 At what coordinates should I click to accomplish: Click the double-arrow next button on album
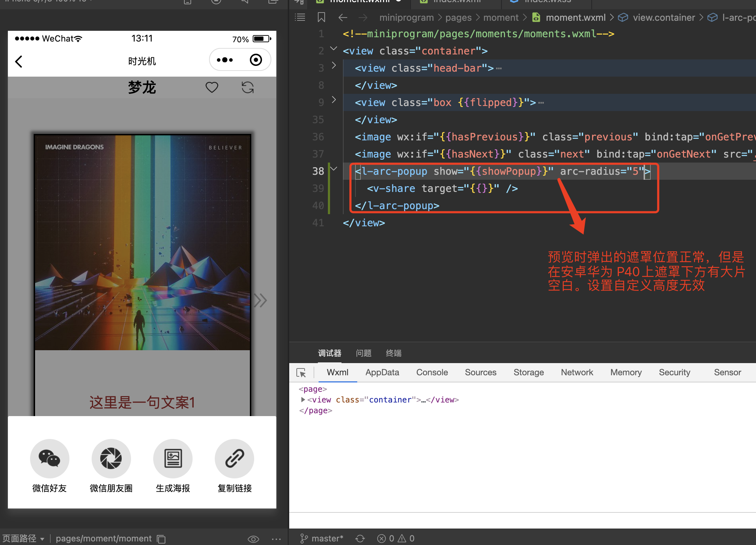260,300
